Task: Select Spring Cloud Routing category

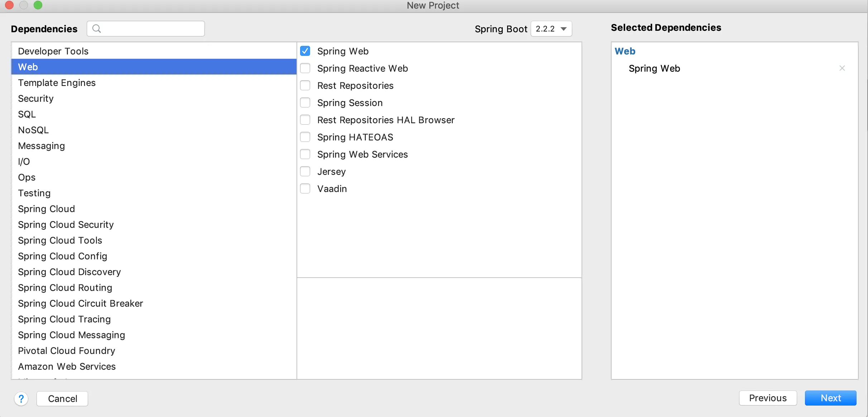Action: [x=154, y=288]
